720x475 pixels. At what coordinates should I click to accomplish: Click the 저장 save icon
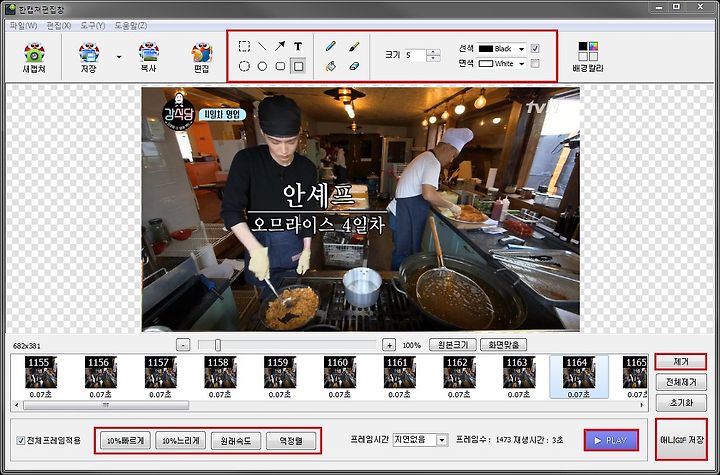tap(89, 58)
